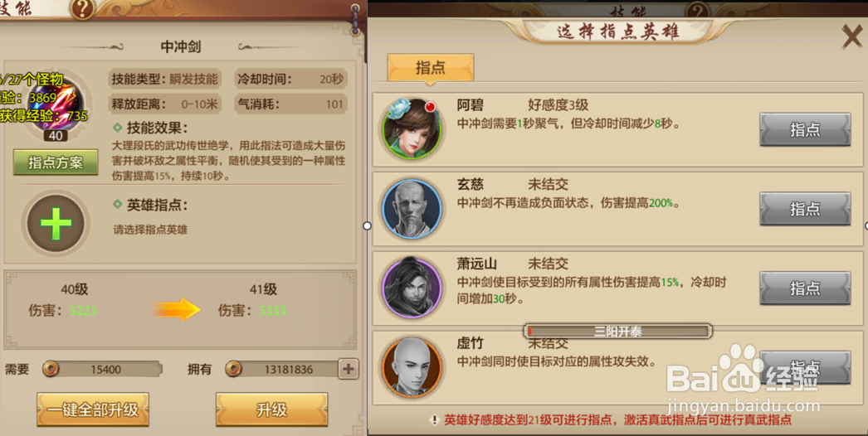Click 玄慈's hero portrait
Image resolution: width=868 pixels, height=436 pixels.
pos(412,209)
